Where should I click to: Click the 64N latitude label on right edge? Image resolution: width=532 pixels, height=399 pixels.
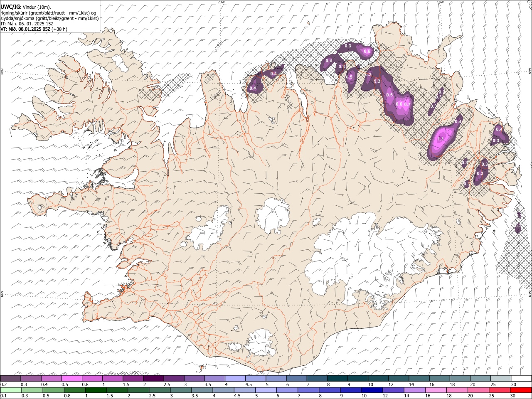click(x=530, y=293)
